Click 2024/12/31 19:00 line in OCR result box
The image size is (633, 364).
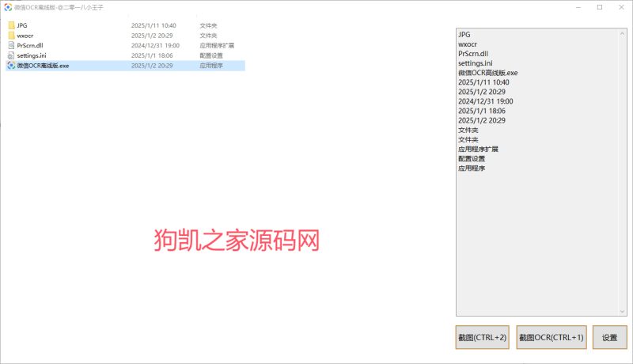click(x=486, y=101)
